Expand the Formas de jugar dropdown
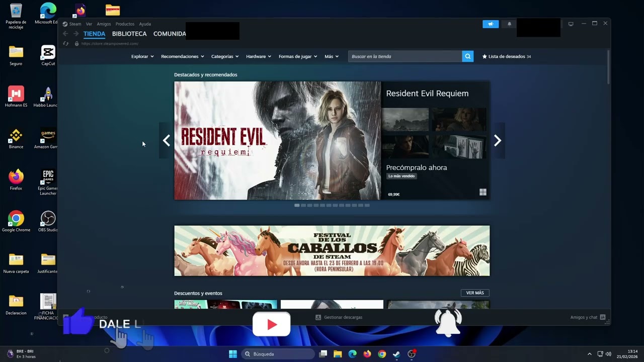 (x=298, y=56)
